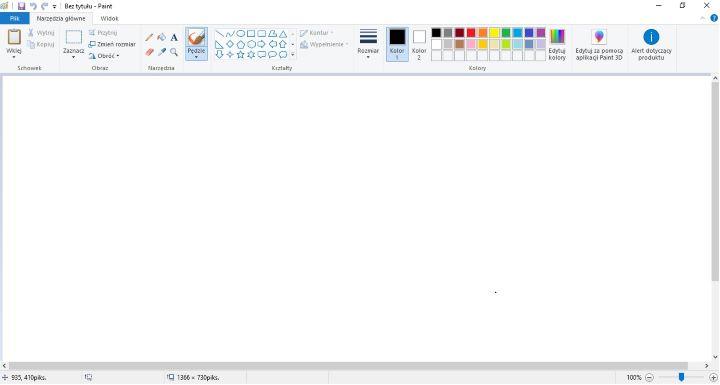Click the Zmień rozmiar button
The image size is (720, 385).
point(112,45)
